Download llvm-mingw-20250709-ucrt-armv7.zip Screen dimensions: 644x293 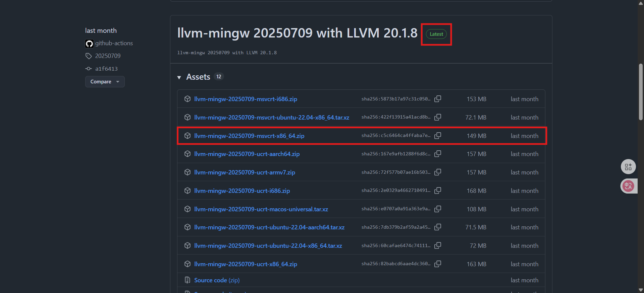point(245,172)
